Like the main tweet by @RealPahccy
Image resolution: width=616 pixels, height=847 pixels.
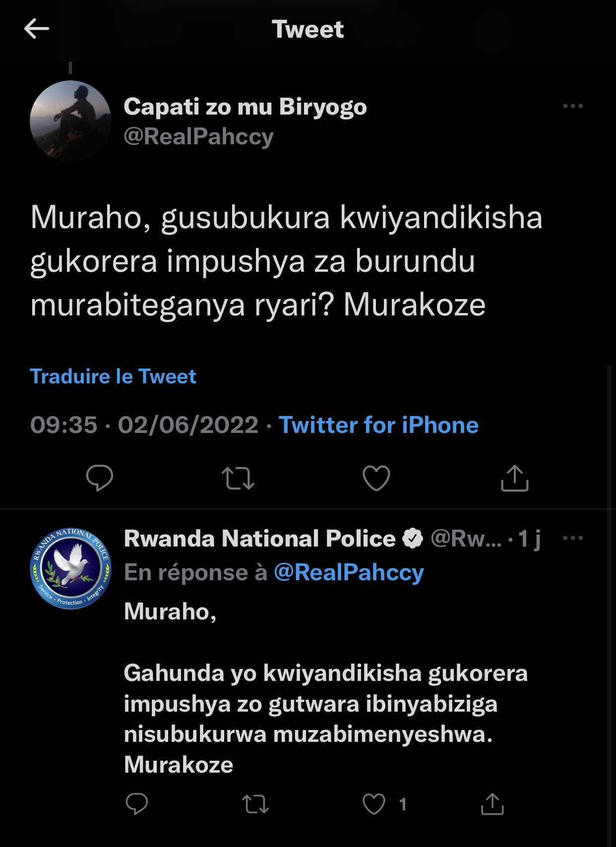[x=376, y=478]
